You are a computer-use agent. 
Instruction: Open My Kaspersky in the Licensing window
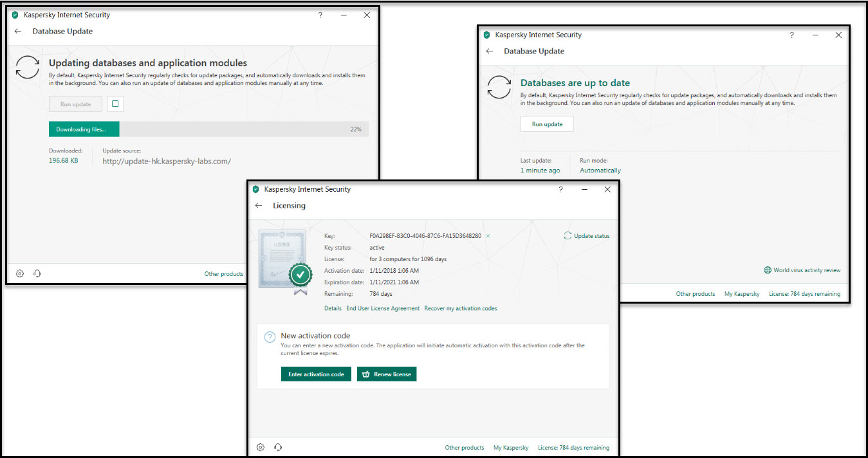(511, 448)
